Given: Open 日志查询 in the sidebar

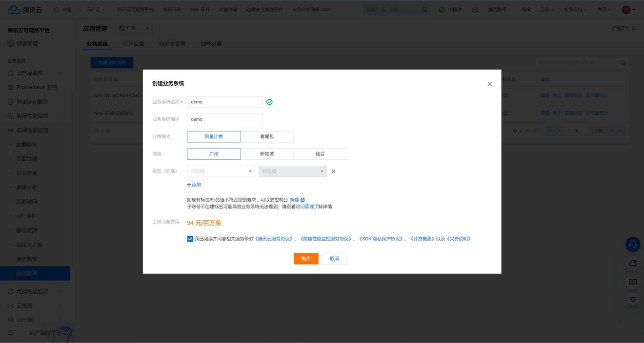Looking at the screenshot, I should tap(27, 173).
